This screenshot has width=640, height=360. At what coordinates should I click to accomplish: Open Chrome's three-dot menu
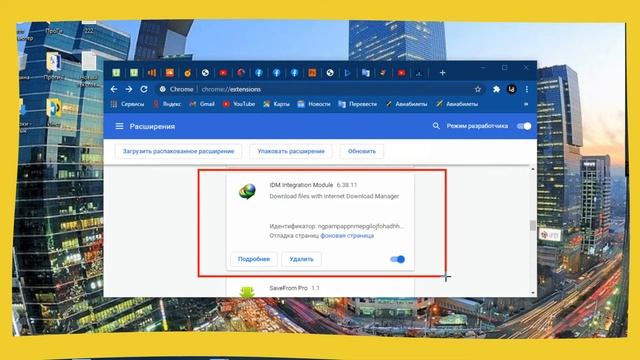click(x=527, y=89)
